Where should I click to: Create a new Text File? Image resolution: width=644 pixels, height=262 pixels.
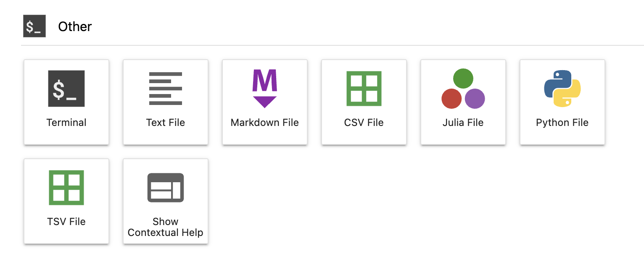165,102
